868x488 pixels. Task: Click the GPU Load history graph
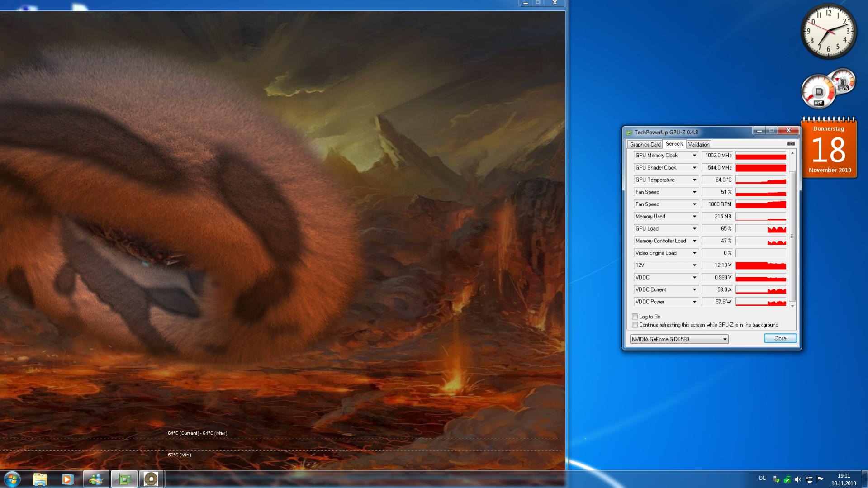coord(761,229)
